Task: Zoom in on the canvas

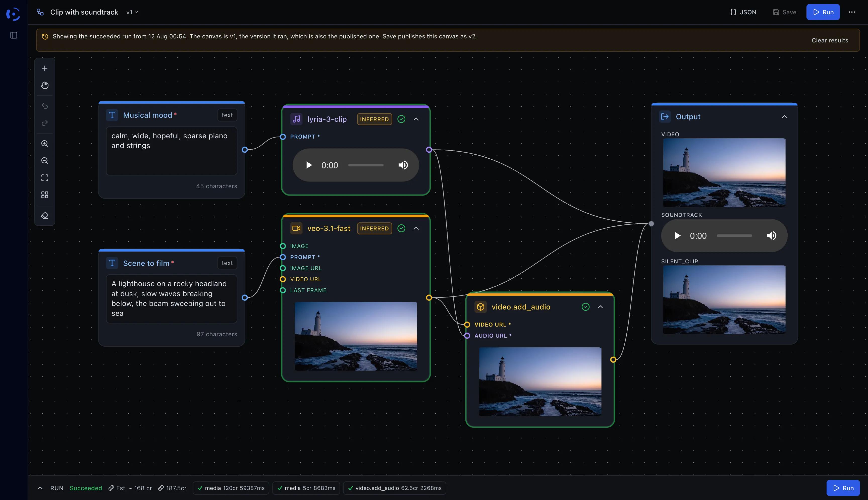Action: pyautogui.click(x=45, y=144)
